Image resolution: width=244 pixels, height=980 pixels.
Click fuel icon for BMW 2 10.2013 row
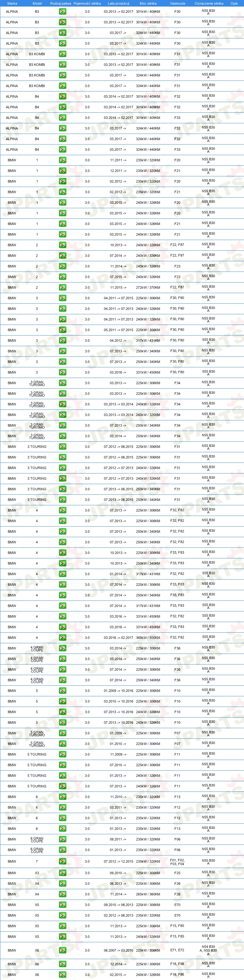pos(63,245)
